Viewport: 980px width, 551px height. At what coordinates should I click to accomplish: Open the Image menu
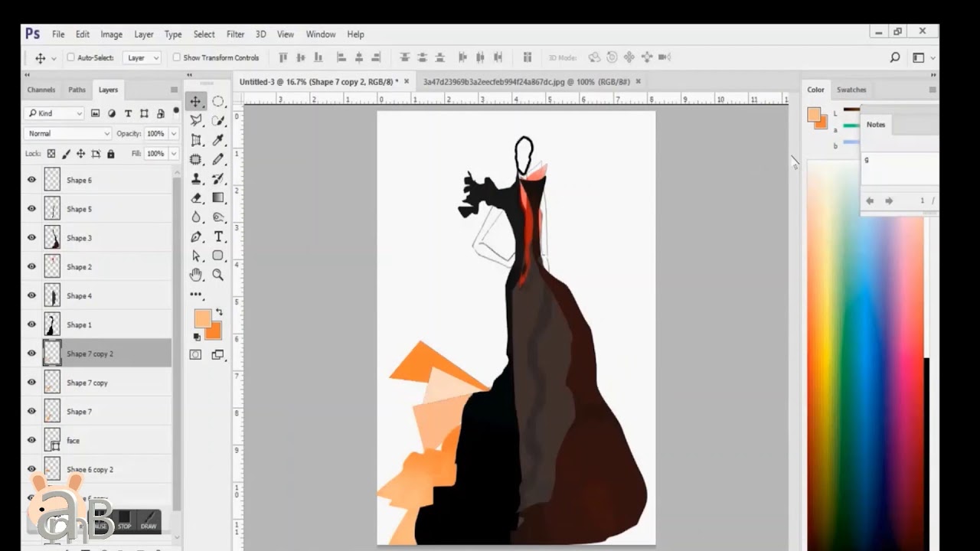pyautogui.click(x=111, y=34)
